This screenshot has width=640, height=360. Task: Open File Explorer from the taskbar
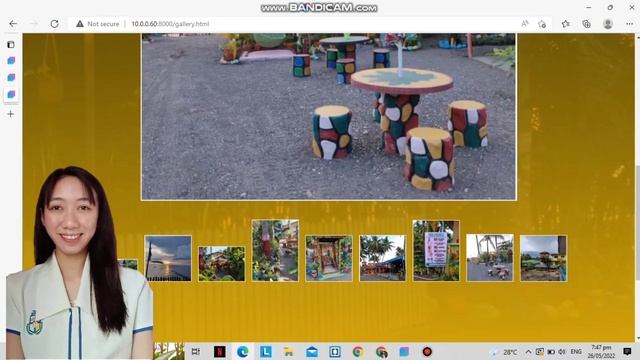point(289,351)
